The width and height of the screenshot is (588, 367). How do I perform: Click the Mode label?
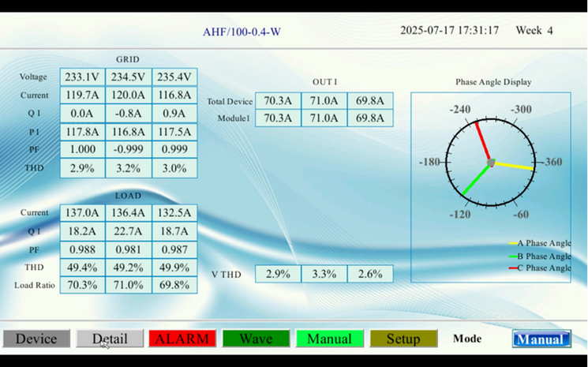(467, 339)
